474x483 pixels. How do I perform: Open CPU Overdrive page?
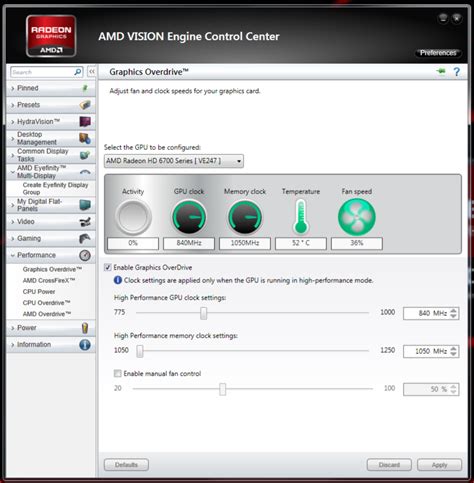(46, 303)
